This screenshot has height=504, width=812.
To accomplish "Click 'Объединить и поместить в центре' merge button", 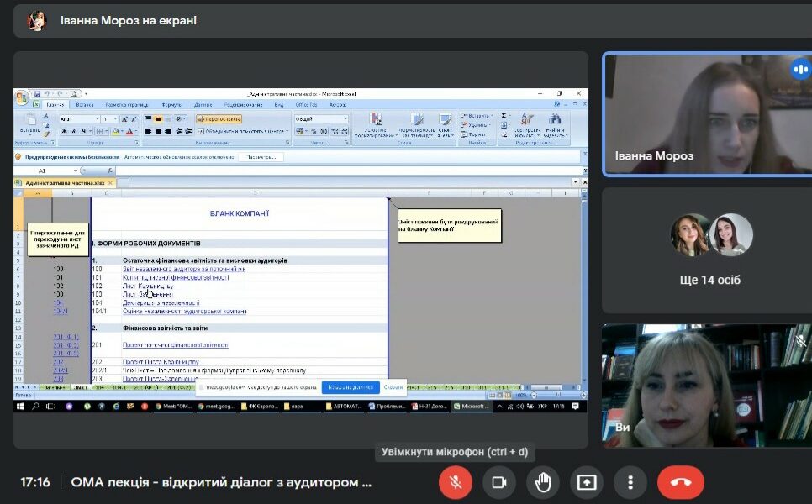I will tap(243, 131).
